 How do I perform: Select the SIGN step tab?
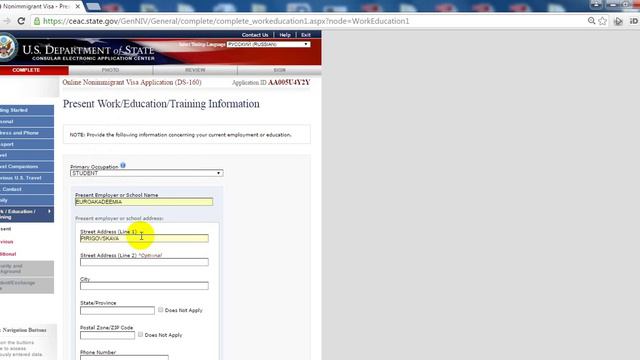(x=279, y=70)
